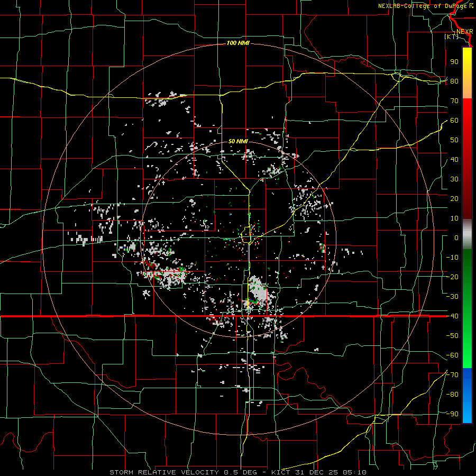476x476 pixels.
Task: Click the "100 NMI" range ring label
Action: (238, 43)
